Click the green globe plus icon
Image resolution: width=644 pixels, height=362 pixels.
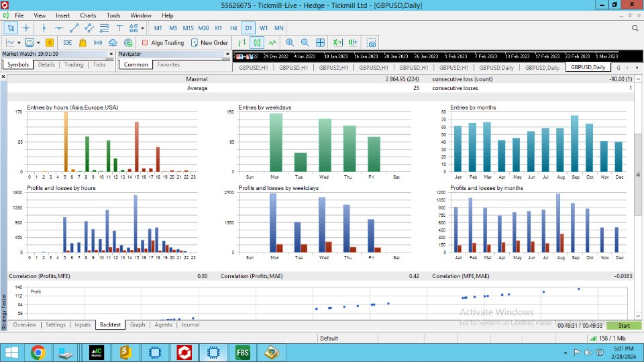(x=128, y=43)
